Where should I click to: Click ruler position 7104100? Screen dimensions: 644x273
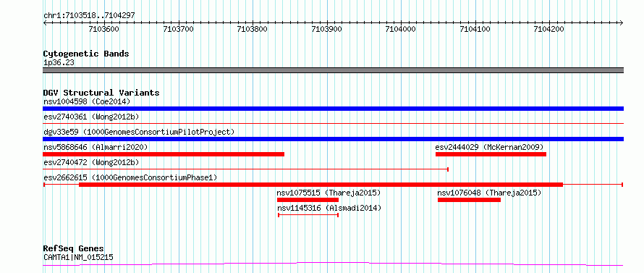[x=475, y=29]
